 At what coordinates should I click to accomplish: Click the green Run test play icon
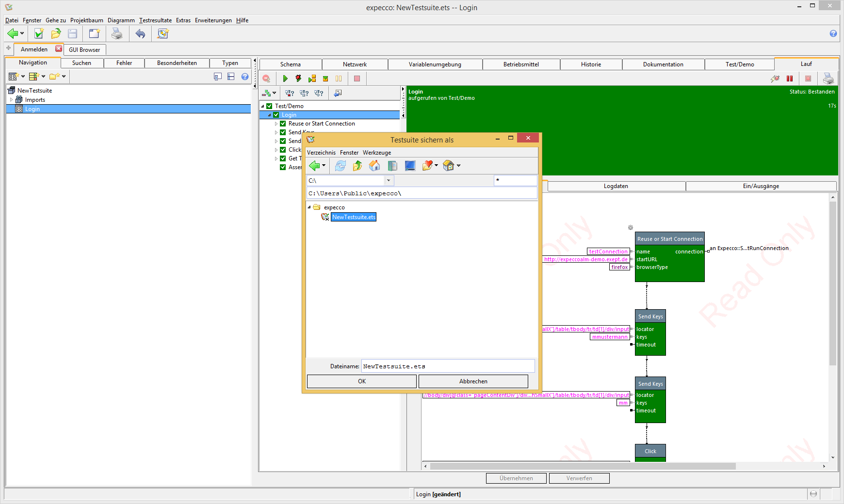coord(285,79)
